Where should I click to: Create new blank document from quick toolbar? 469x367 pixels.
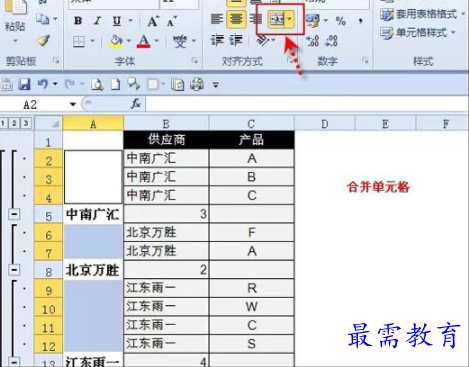tap(115, 85)
